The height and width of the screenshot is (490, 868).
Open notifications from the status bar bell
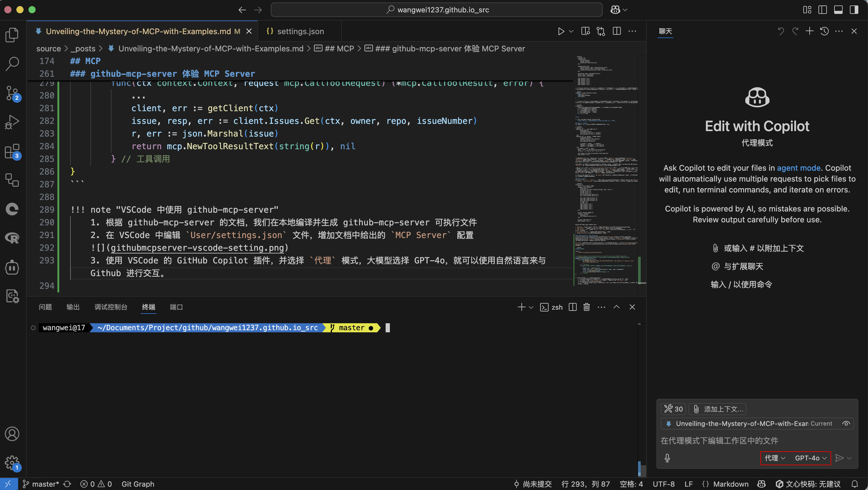(x=855, y=484)
